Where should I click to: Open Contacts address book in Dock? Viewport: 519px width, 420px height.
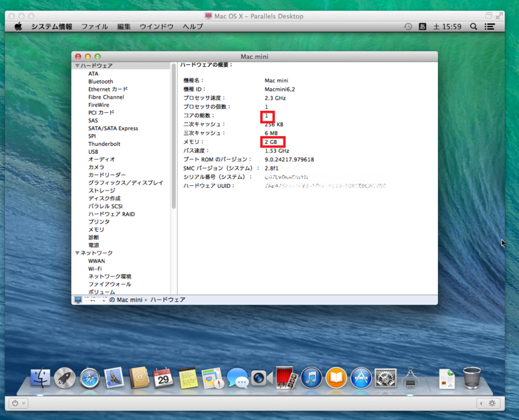tap(139, 378)
